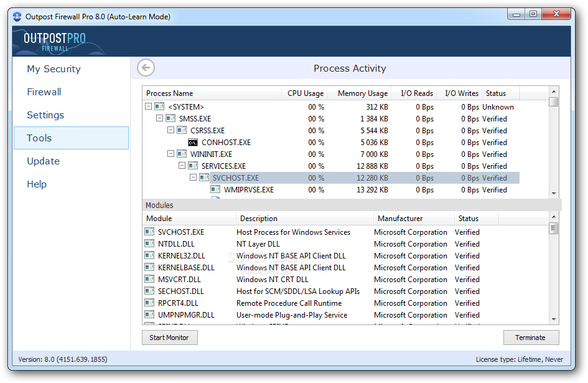The width and height of the screenshot is (588, 383).
Task: Select the SMSS.EXE process name
Action: click(x=195, y=119)
